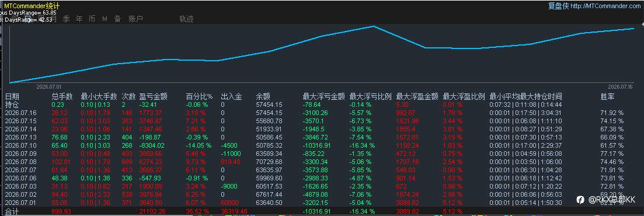Select the 2026.07.16 date row
Viewport: 644px width, 216px height.
point(21,113)
